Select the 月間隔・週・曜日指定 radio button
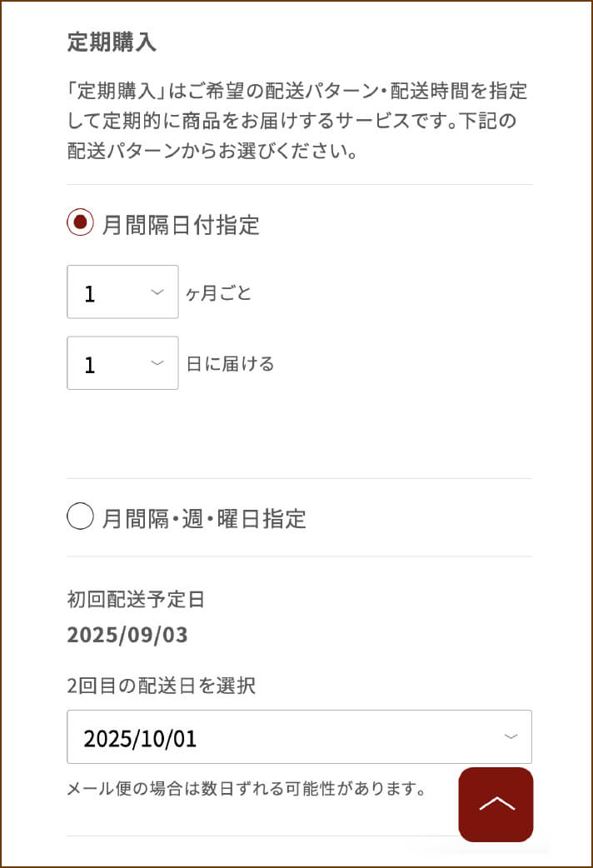Screen dimensions: 593x868 [x=80, y=517]
